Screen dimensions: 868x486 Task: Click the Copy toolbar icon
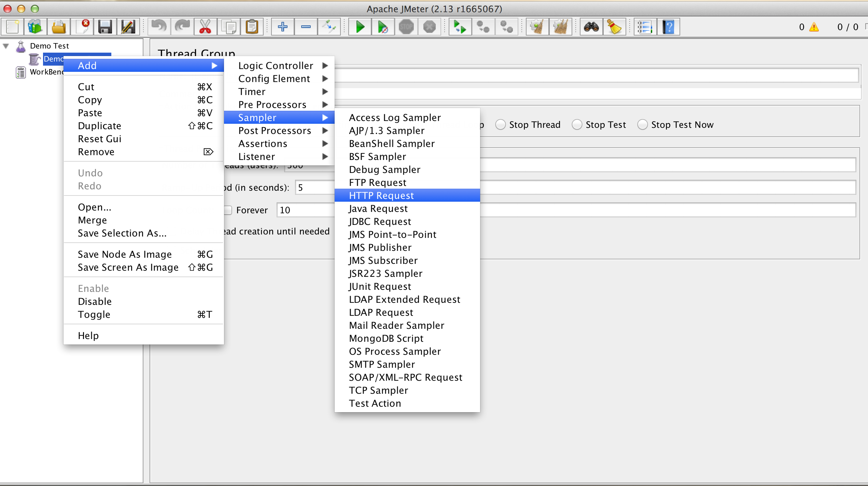point(228,27)
